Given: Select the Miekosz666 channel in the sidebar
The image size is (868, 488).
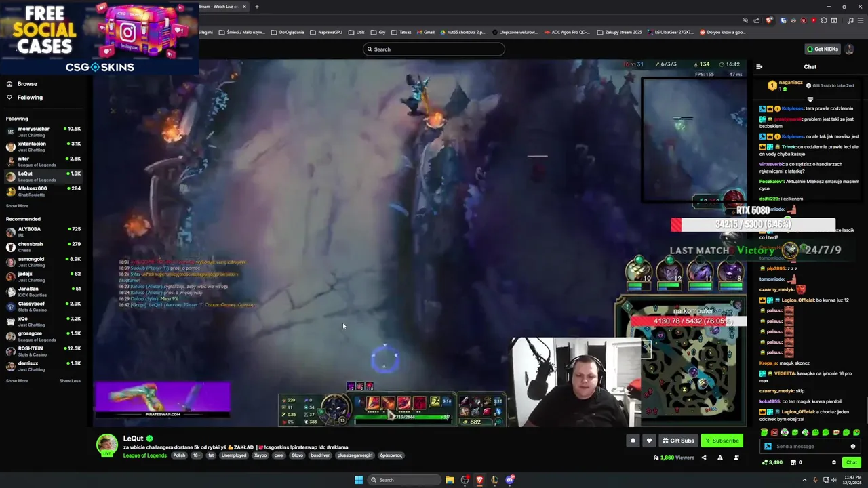Looking at the screenshot, I should click(x=43, y=191).
